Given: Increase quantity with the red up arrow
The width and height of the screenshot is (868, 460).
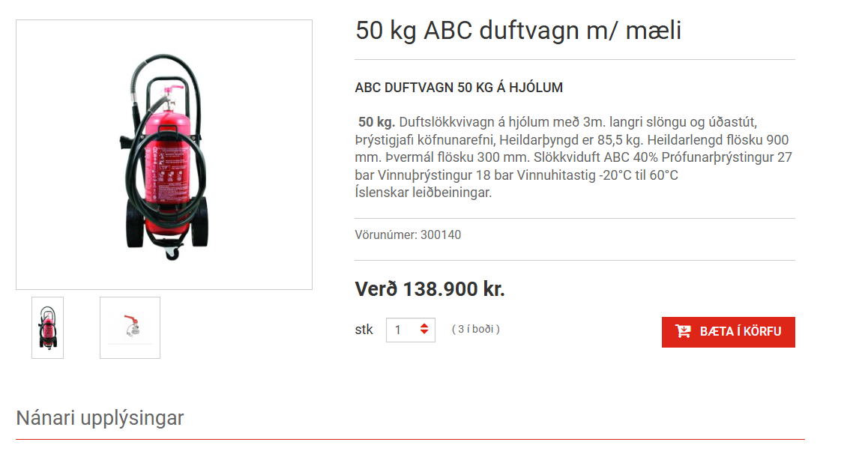Looking at the screenshot, I should 424,325.
